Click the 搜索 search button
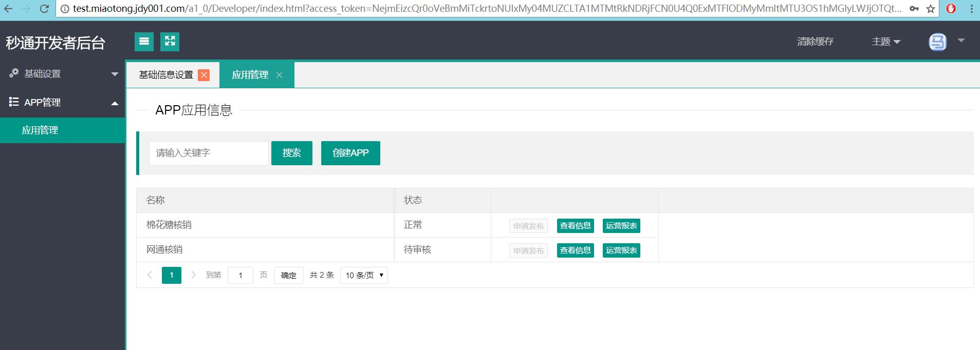The width and height of the screenshot is (980, 350). point(291,153)
